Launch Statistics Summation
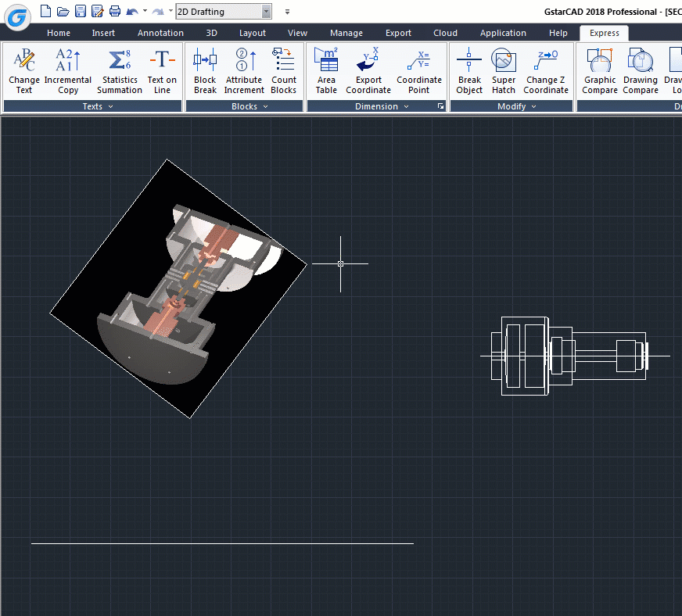This screenshot has height=616, width=682. (119, 70)
